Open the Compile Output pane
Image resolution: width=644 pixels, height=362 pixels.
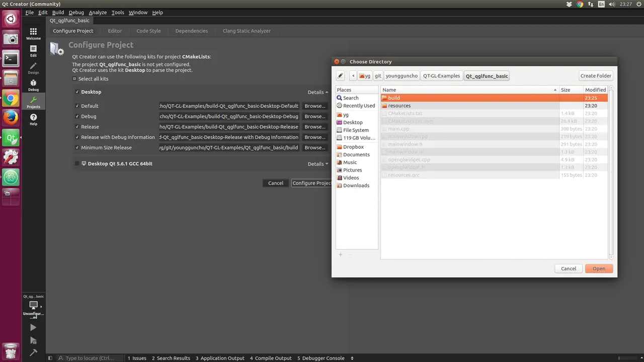coord(271,358)
